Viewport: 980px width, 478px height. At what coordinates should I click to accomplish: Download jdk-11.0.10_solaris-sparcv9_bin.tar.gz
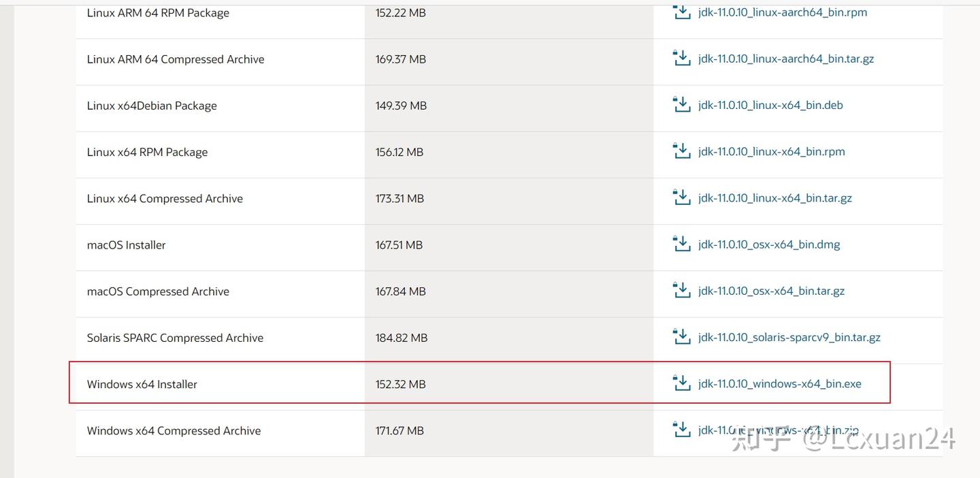tap(789, 338)
